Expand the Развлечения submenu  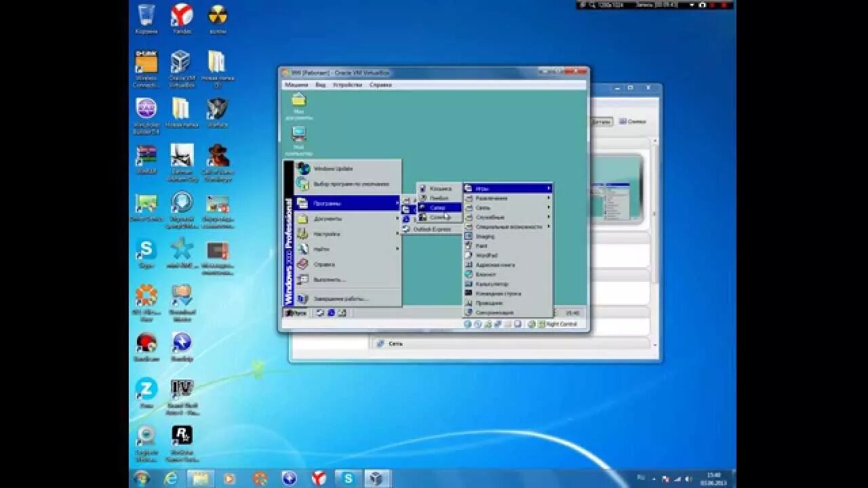(508, 198)
